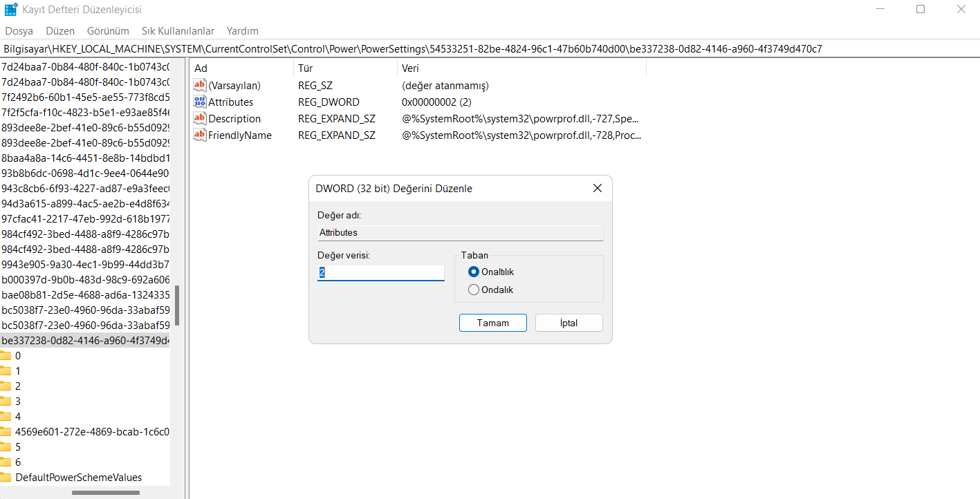The width and height of the screenshot is (980, 499).
Task: Close the DWORD edit dialog with X
Action: (x=598, y=189)
